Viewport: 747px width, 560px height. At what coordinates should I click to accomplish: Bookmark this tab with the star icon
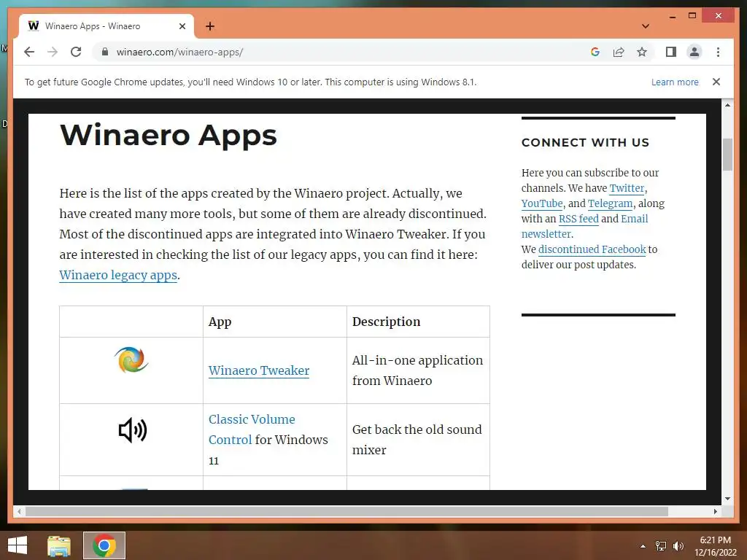pyautogui.click(x=642, y=52)
